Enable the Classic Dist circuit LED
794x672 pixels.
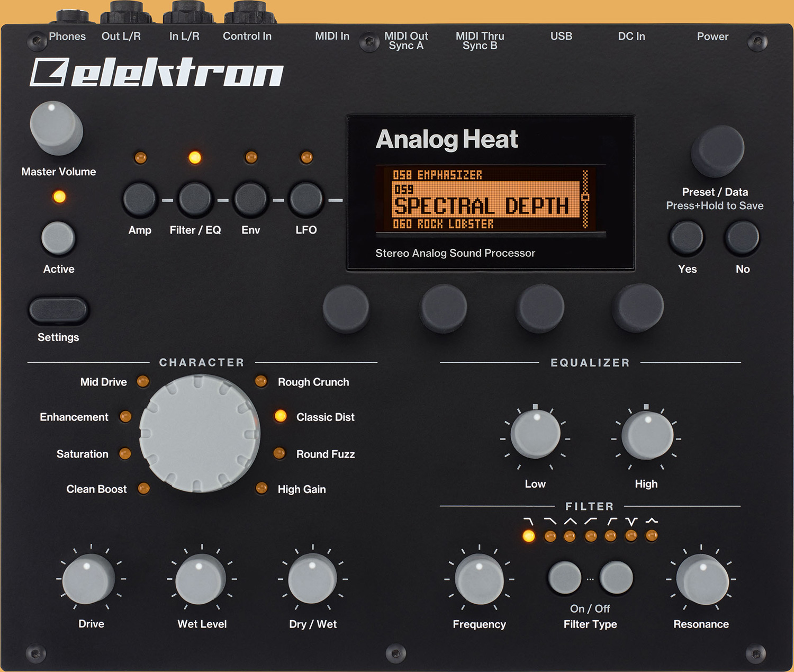click(x=281, y=417)
